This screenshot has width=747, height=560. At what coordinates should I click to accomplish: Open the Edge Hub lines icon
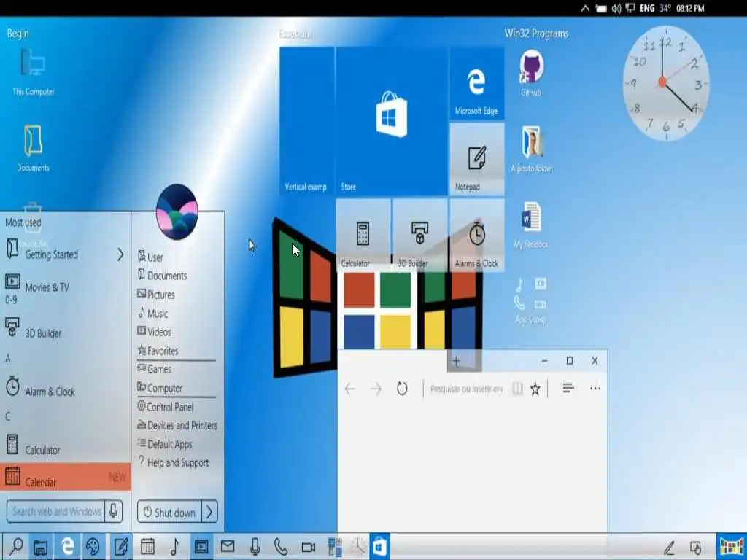point(568,388)
